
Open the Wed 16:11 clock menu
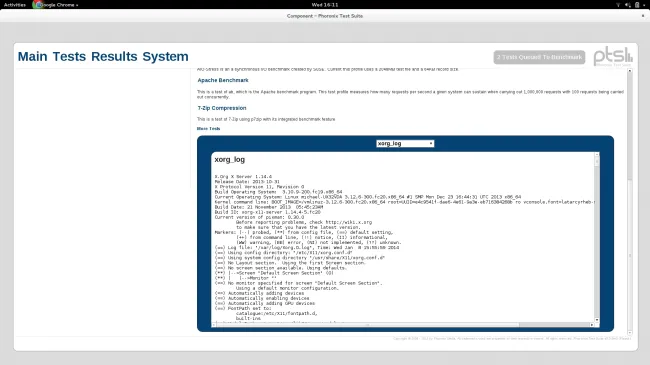(x=325, y=5)
